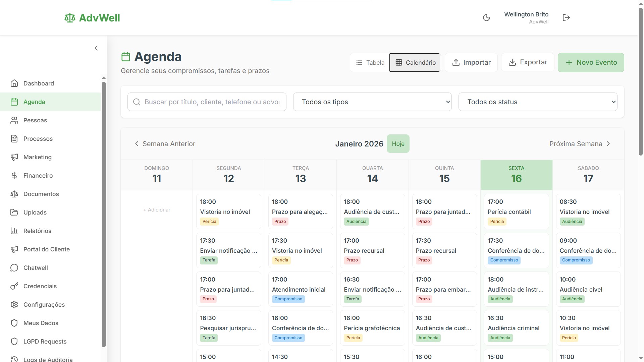Click the Chatwell chat bubble icon
Viewport: 644px width, 362px height.
click(14, 268)
